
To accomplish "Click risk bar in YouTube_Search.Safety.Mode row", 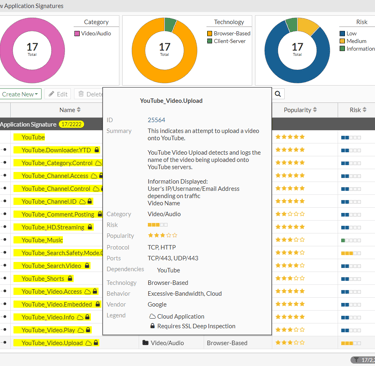I will (x=351, y=253).
